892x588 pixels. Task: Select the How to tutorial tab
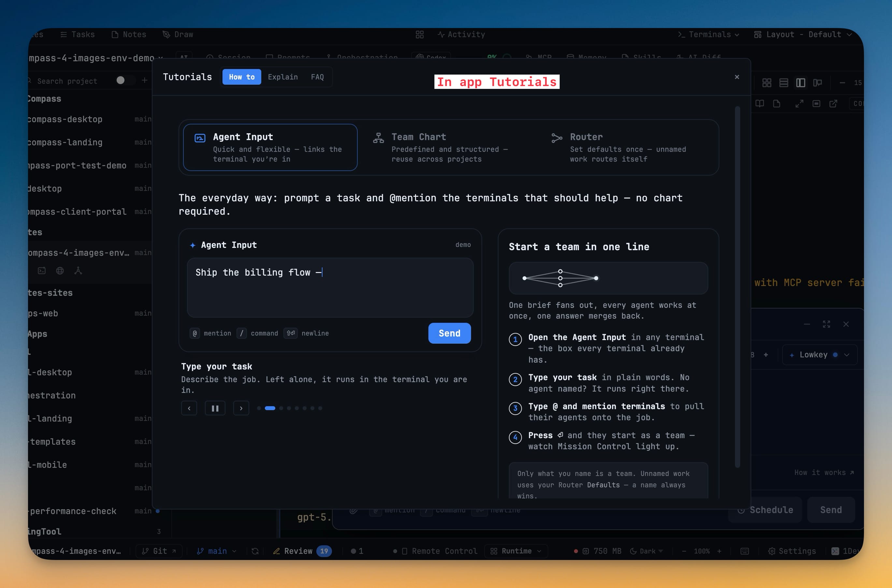tap(242, 77)
